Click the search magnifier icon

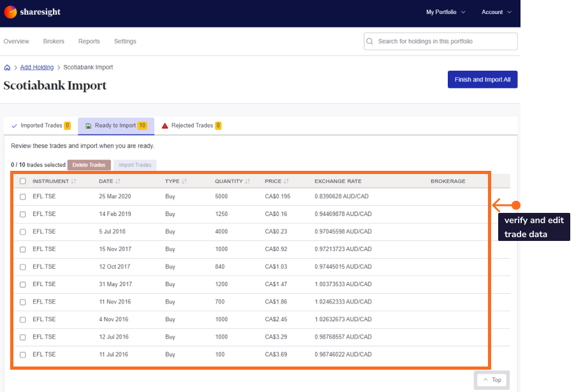[x=370, y=41]
